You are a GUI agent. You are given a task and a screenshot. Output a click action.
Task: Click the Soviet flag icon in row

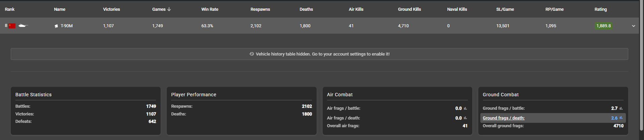[12, 26]
